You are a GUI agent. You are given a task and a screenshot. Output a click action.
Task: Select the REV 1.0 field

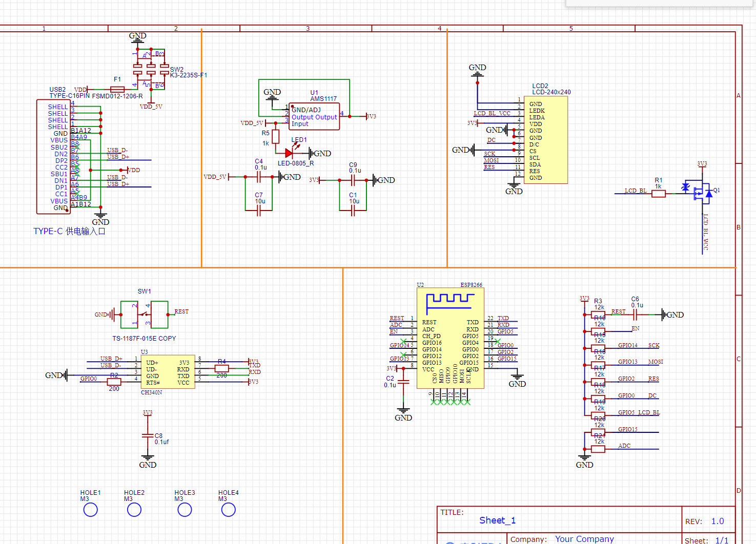(717, 521)
